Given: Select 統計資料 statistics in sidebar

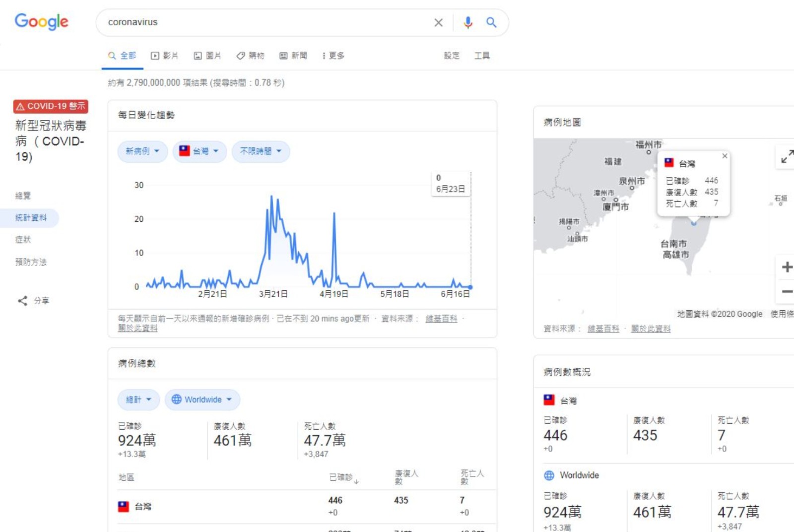Looking at the screenshot, I should (x=31, y=218).
